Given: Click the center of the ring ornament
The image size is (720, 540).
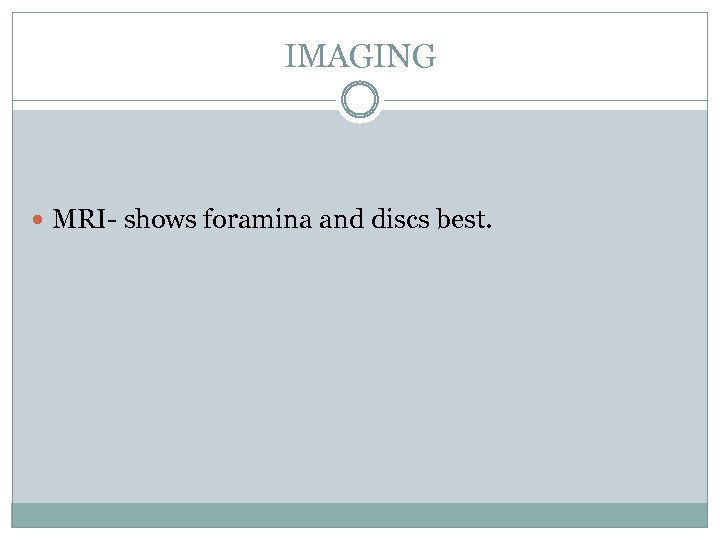Looking at the screenshot, I should 360,101.
